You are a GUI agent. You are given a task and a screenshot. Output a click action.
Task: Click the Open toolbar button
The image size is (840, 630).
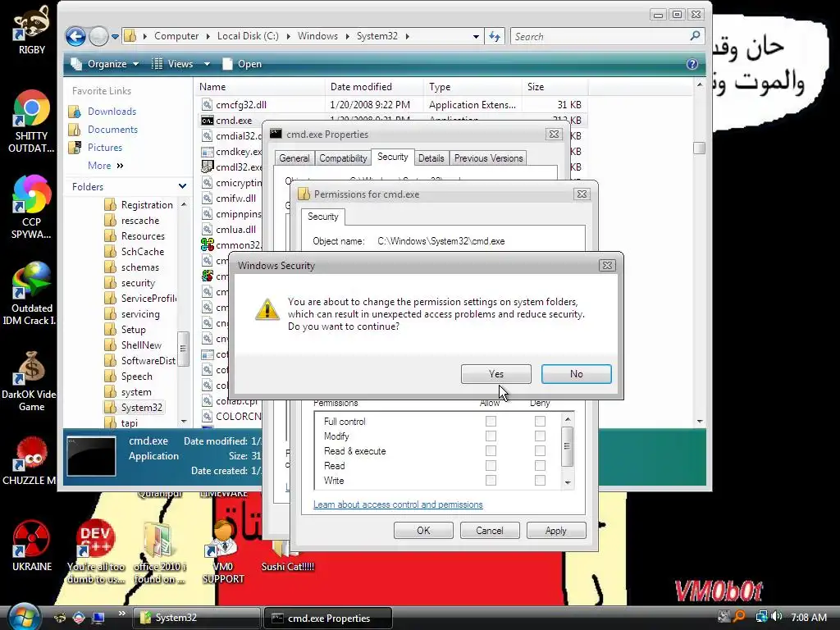coord(243,64)
